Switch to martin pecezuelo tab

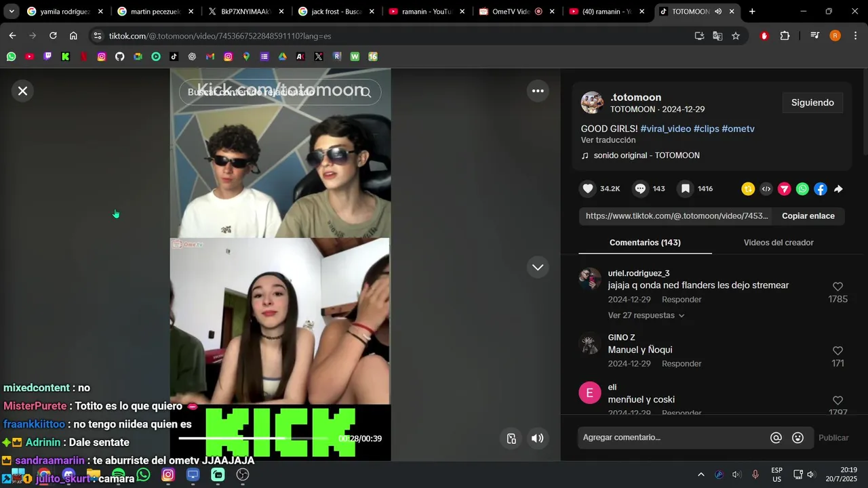[x=155, y=12]
